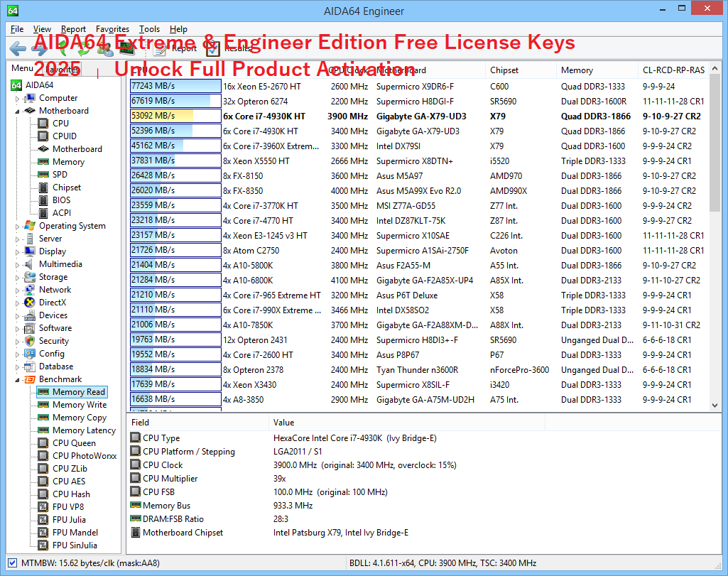The height and width of the screenshot is (576, 728).
Task: Switch to the Menu tab
Action: (x=22, y=68)
